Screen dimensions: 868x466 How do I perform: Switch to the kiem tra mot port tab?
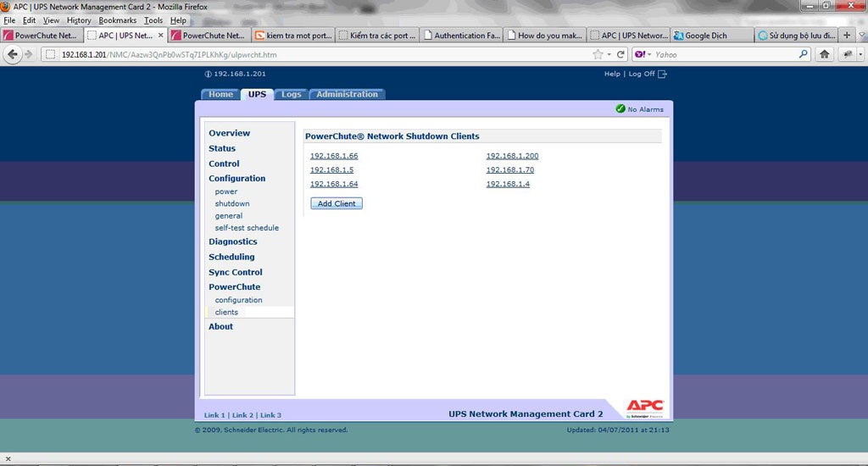point(293,35)
